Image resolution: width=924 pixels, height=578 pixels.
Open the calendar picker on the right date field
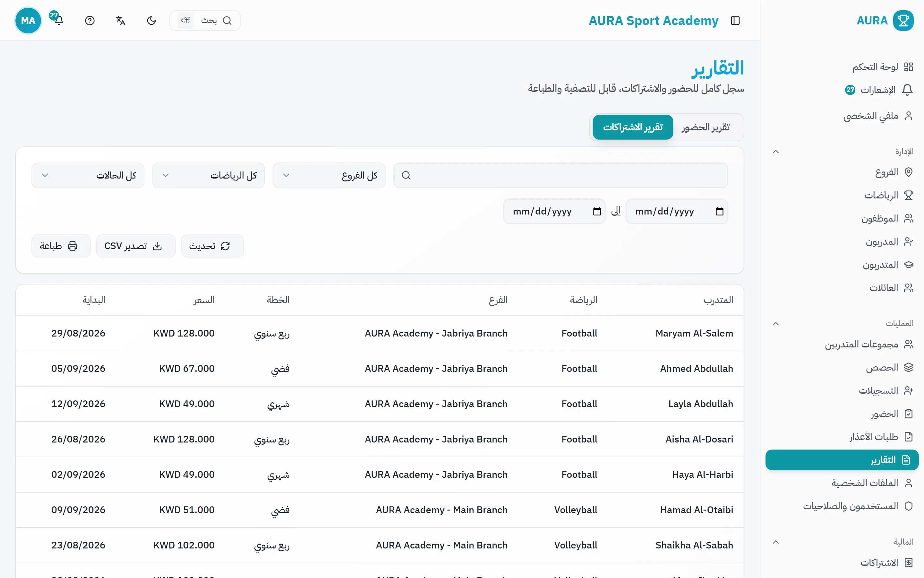coord(720,211)
